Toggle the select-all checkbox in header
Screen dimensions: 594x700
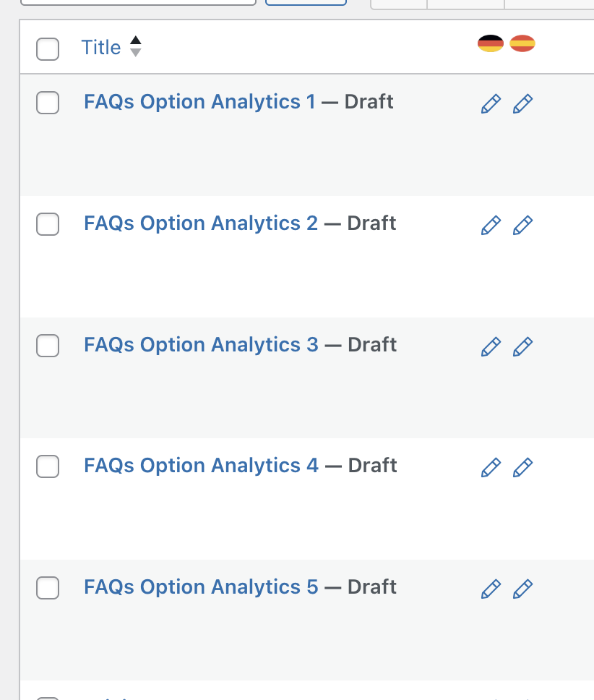48,48
